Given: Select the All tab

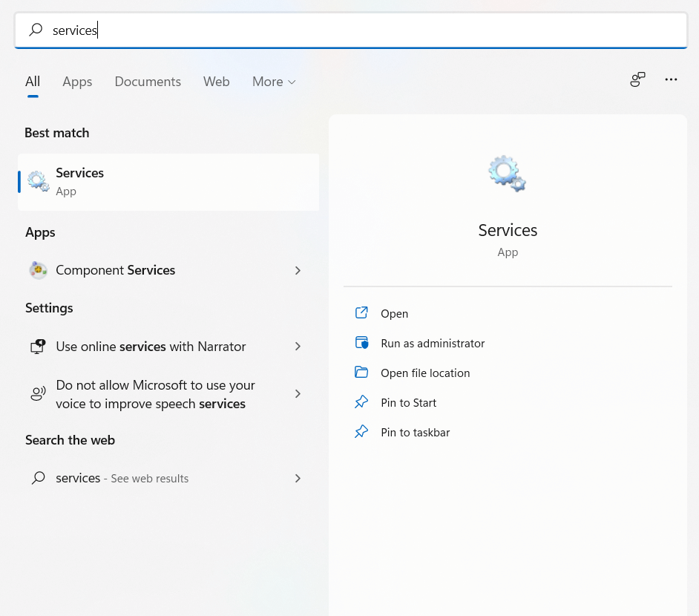Looking at the screenshot, I should click(x=33, y=82).
